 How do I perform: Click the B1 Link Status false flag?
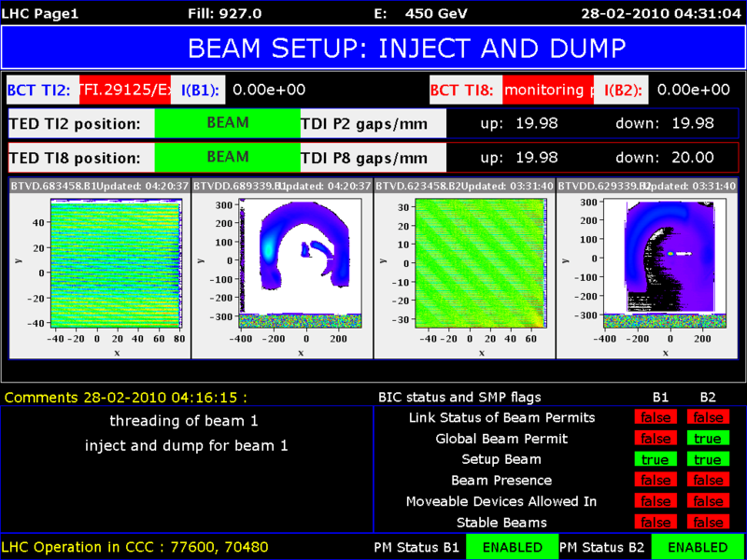click(655, 417)
